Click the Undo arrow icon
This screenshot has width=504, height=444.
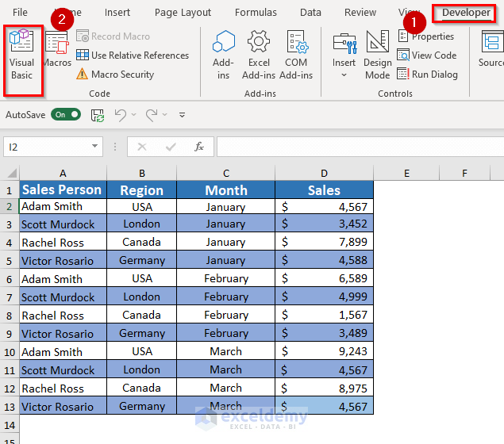pos(120,115)
